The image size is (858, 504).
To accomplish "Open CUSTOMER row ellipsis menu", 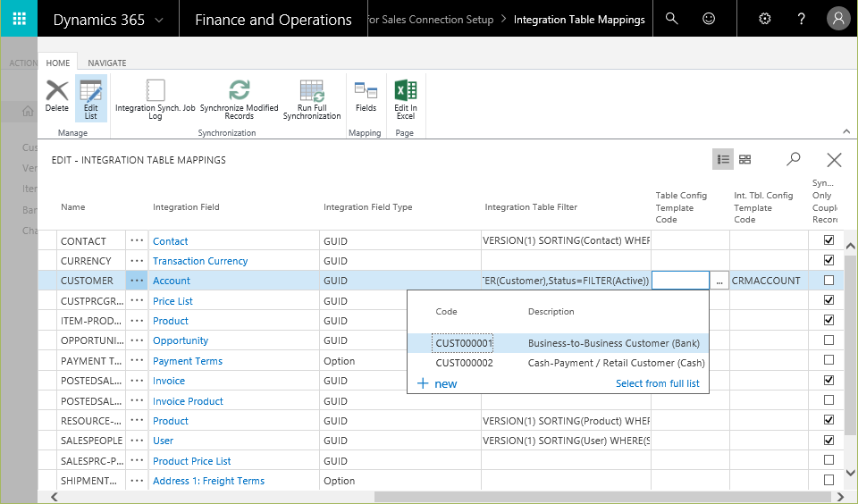I will click(x=137, y=281).
